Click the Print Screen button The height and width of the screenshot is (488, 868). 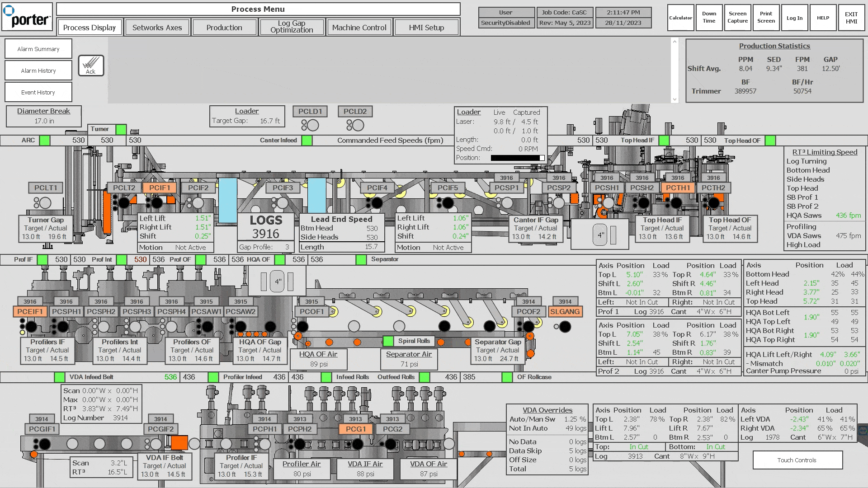(x=766, y=18)
